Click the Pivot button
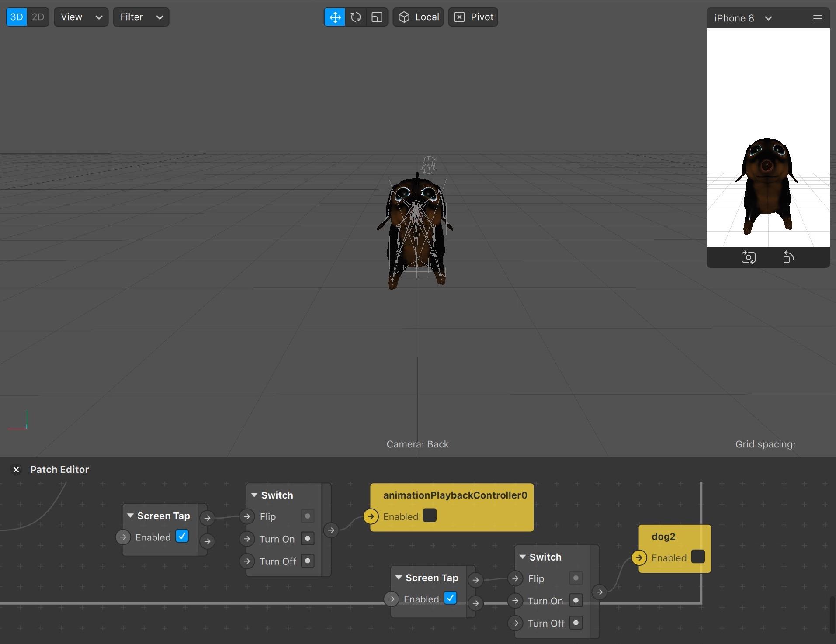The width and height of the screenshot is (836, 644). [473, 17]
